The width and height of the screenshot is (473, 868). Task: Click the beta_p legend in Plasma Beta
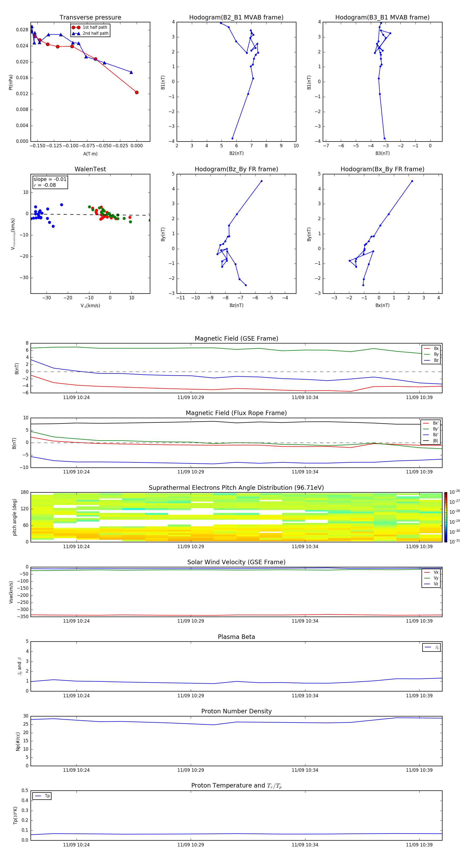point(431,647)
